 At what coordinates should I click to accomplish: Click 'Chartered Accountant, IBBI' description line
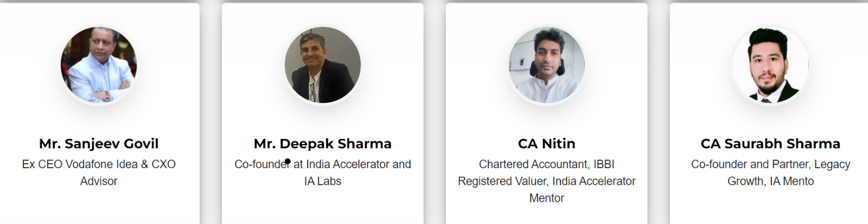coord(547,164)
